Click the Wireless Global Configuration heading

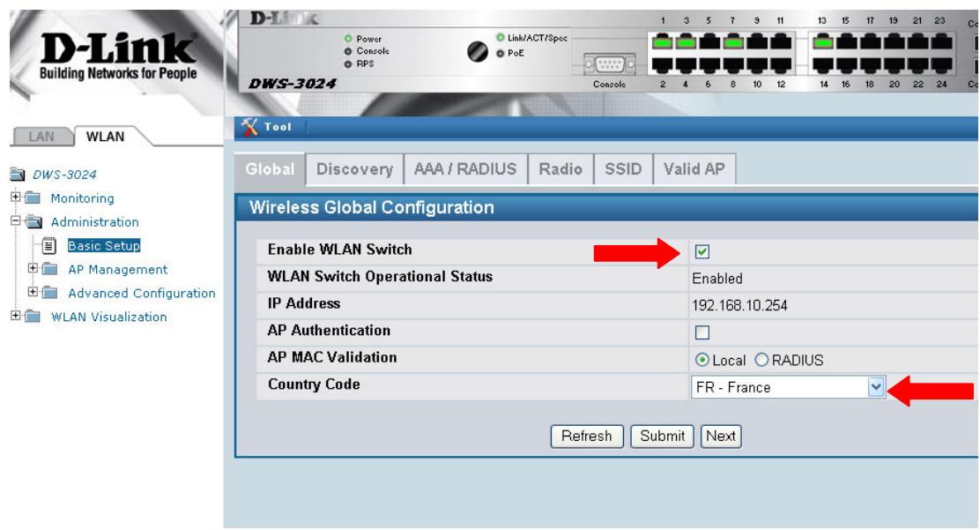coord(371,208)
